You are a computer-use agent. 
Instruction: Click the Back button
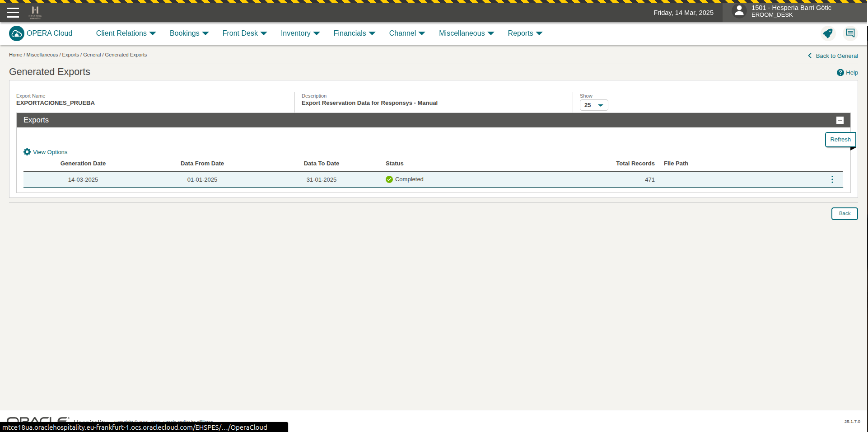click(844, 214)
